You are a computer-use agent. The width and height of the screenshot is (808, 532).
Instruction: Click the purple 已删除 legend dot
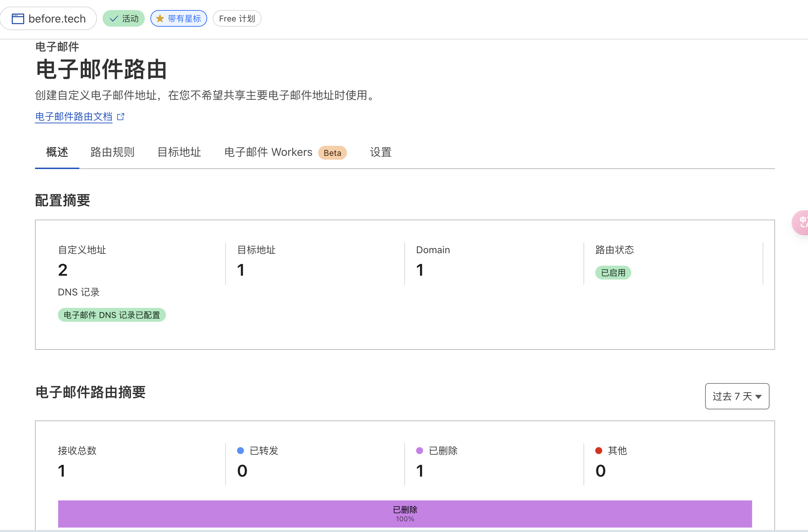[x=420, y=451]
